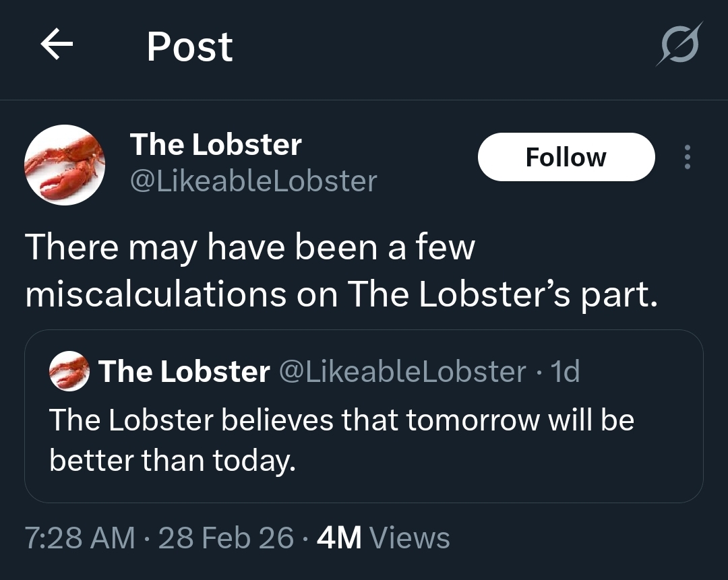This screenshot has width=728, height=580.
Task: Tap the word "miscalculations" in the post
Action: (x=156, y=295)
